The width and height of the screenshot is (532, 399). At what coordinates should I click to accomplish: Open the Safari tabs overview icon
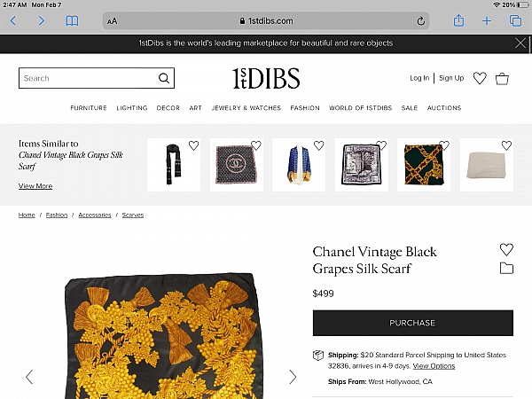(x=515, y=20)
